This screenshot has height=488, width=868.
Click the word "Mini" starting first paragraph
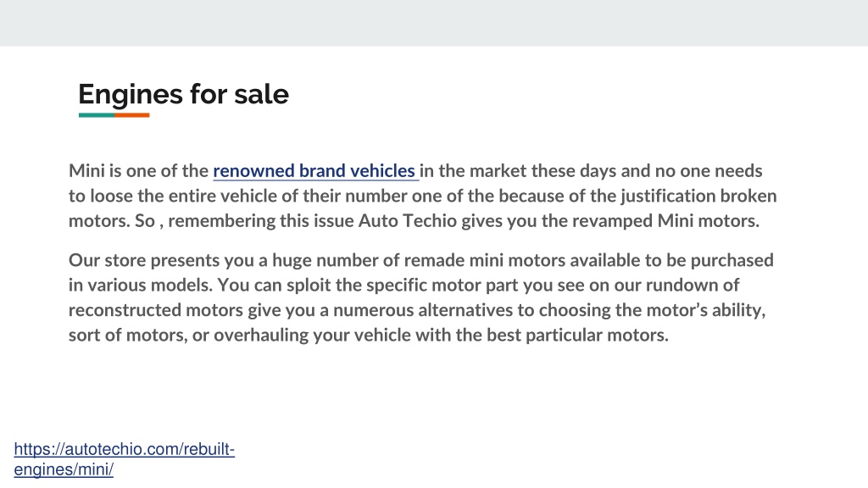(x=86, y=170)
